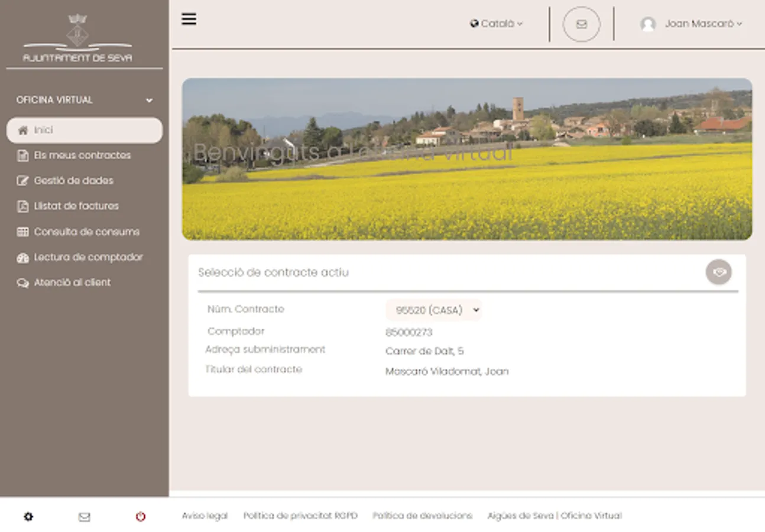Click the table icon for Consulta de consums
765x532 pixels.
22,232
